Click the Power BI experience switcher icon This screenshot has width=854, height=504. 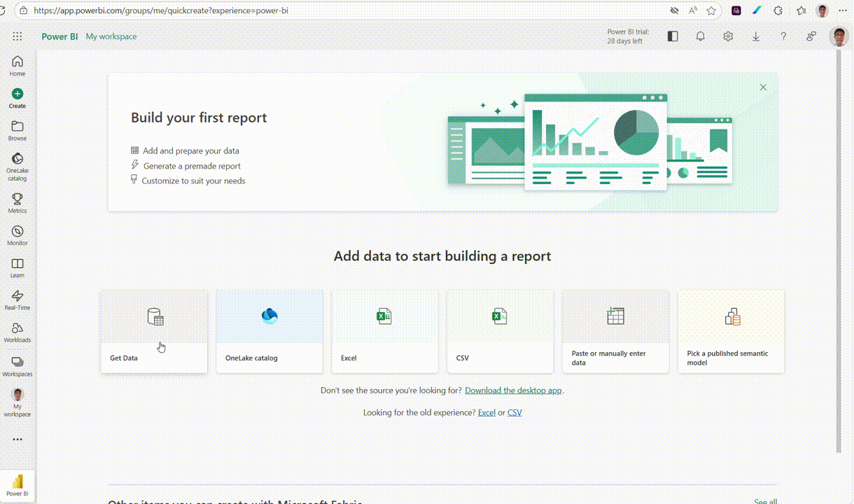17,485
